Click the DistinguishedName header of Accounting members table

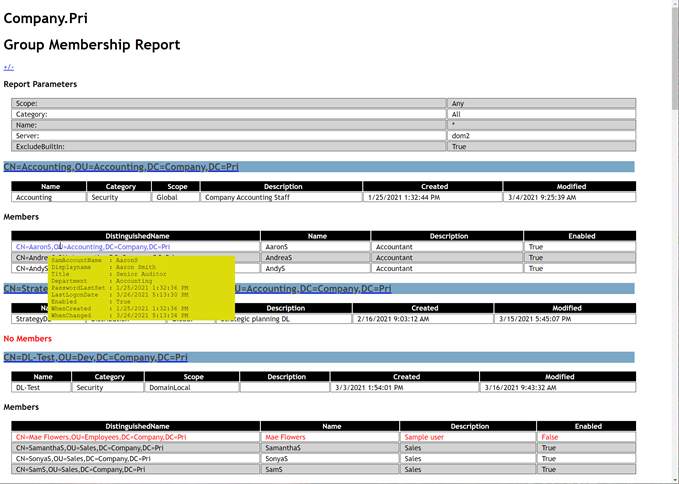pyautogui.click(x=136, y=236)
